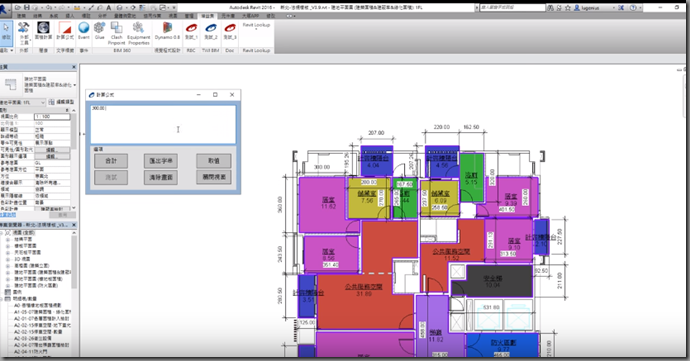Viewport: 690px width, 361px height.
Task: Click the 207.00 dimension text
Action: point(376,133)
